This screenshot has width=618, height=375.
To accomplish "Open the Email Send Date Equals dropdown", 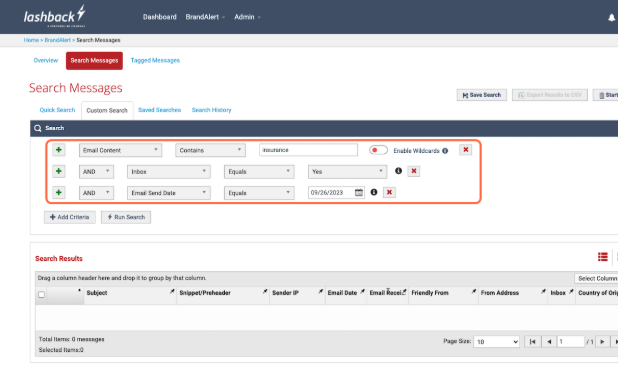I will click(259, 193).
